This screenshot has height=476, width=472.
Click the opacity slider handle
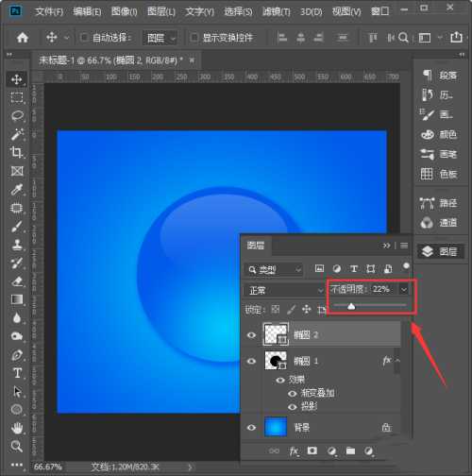tap(351, 306)
